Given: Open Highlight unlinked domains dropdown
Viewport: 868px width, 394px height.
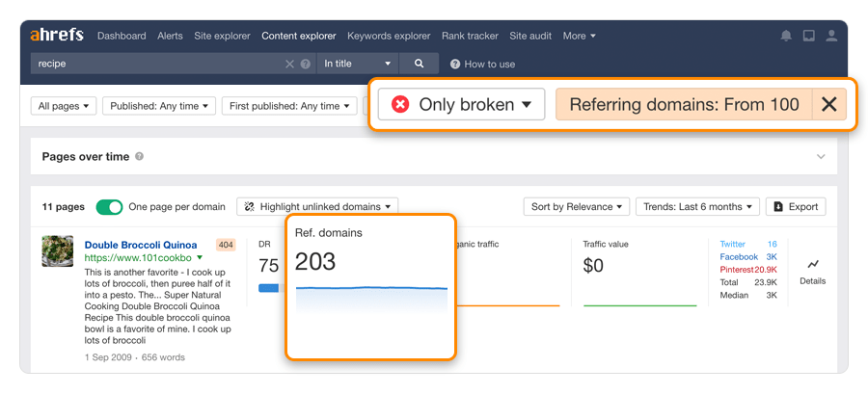Looking at the screenshot, I should [x=317, y=207].
